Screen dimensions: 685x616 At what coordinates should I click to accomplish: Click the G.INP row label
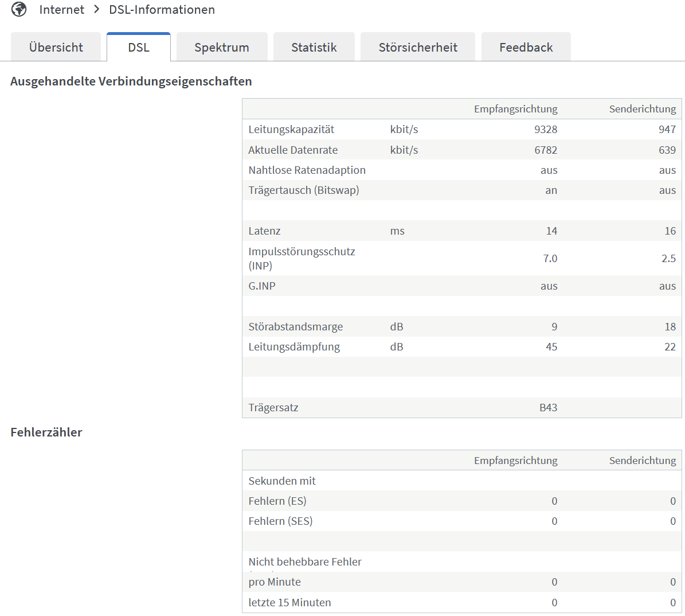262,286
